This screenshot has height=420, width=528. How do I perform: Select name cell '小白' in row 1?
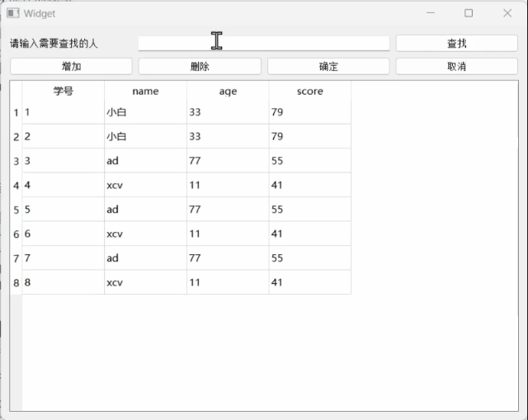(x=145, y=112)
